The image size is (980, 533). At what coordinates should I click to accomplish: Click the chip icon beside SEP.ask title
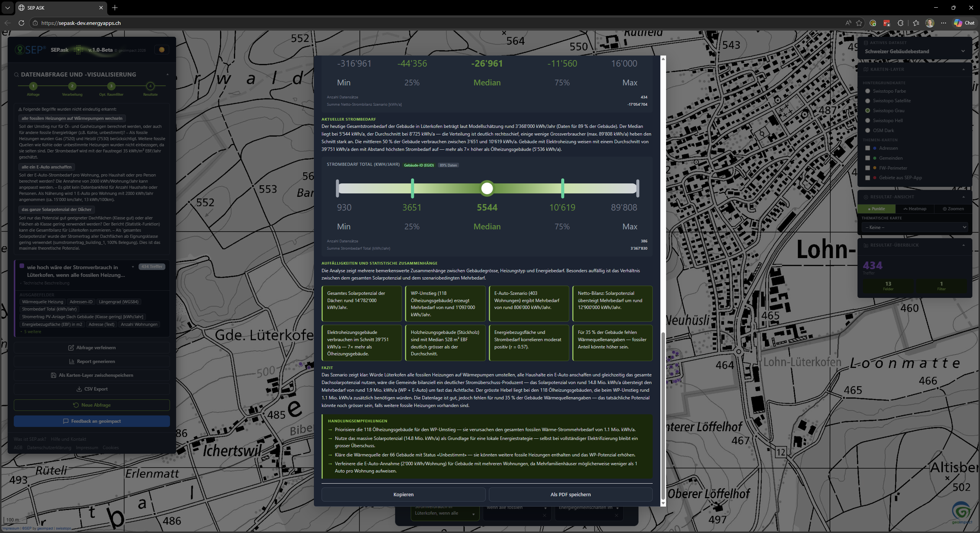[78, 50]
